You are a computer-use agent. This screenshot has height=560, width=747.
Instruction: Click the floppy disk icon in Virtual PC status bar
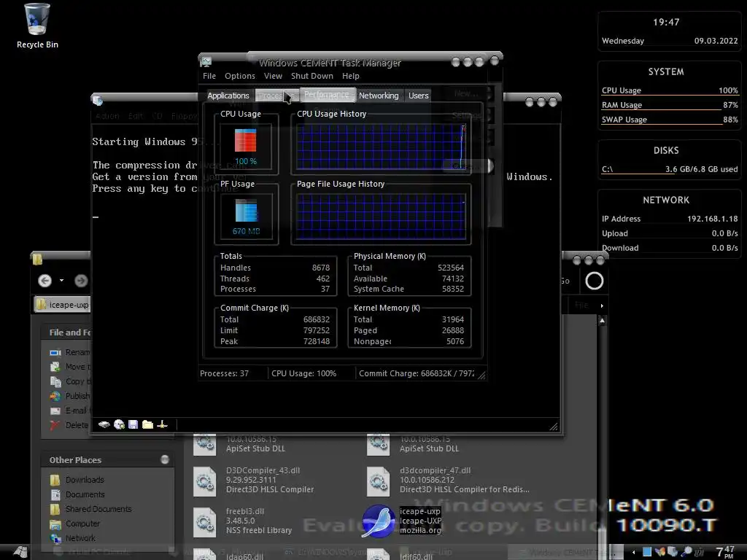(133, 424)
